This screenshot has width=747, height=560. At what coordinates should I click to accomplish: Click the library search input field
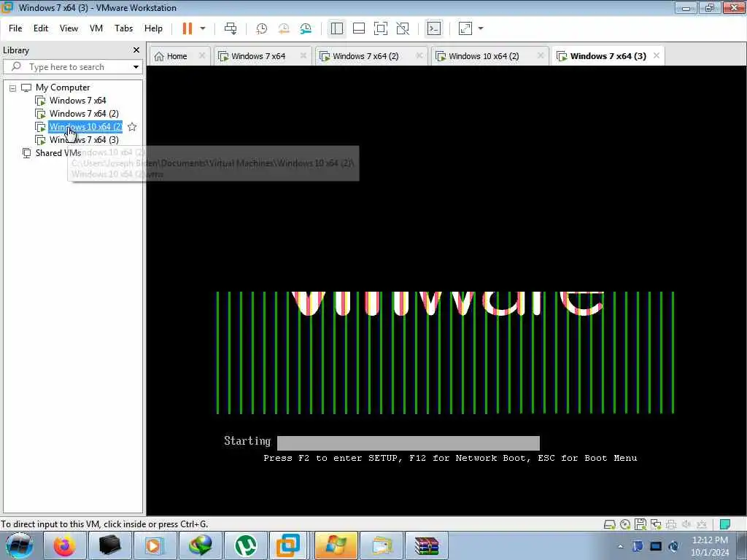[x=71, y=67]
